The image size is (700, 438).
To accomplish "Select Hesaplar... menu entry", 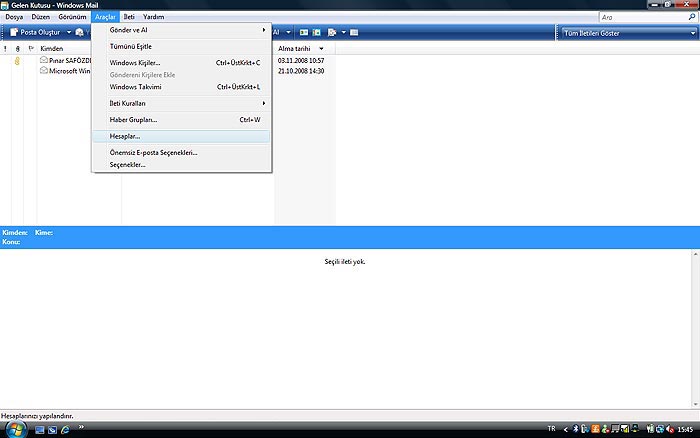I will (x=182, y=136).
